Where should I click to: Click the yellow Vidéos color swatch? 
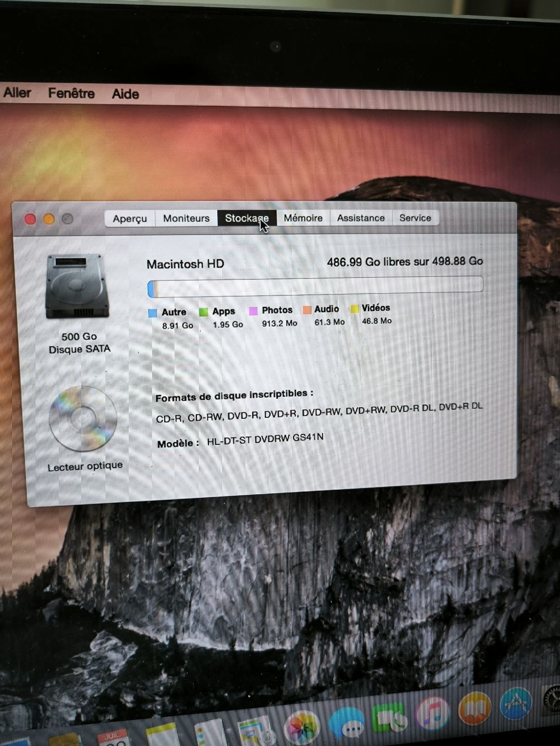point(354,309)
